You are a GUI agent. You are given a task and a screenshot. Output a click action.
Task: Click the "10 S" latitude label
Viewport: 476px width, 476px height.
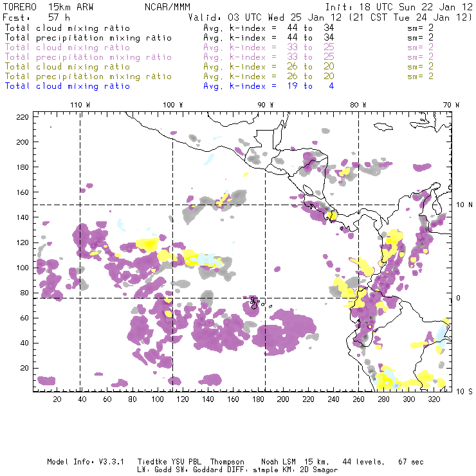pos(464,392)
